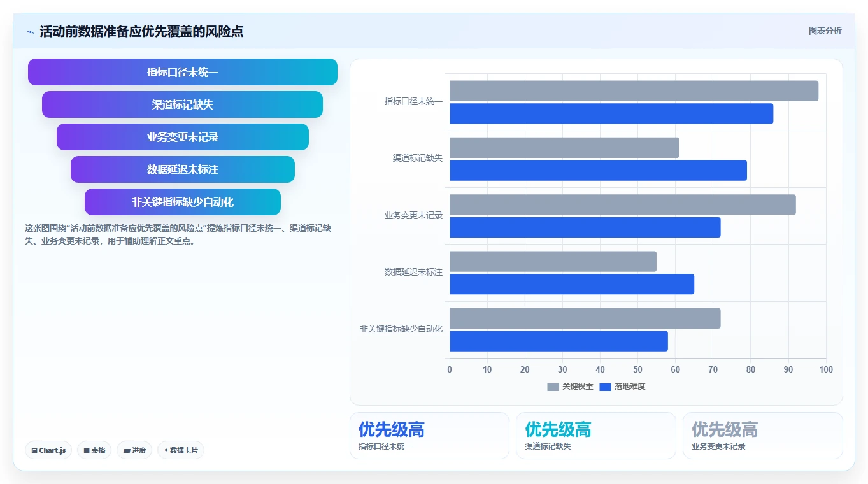The image size is (868, 484).
Task: Click the 图表分析 label in the header
Action: (x=825, y=31)
